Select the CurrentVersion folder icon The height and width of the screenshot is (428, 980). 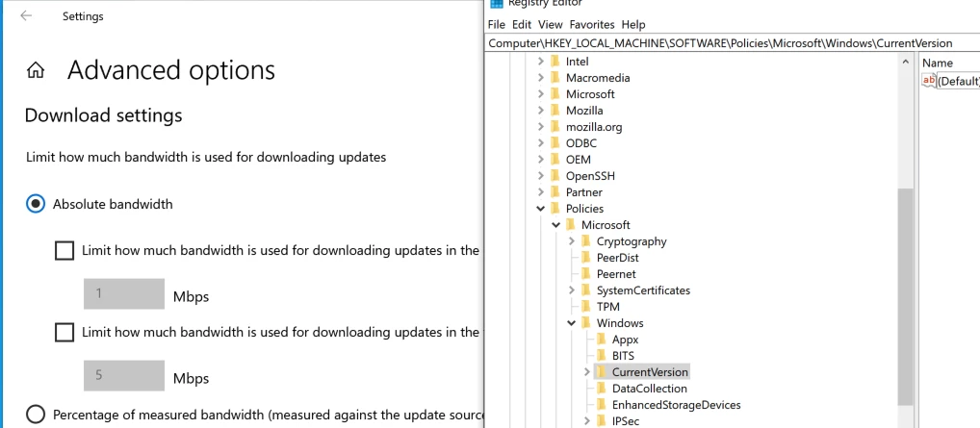(x=602, y=372)
